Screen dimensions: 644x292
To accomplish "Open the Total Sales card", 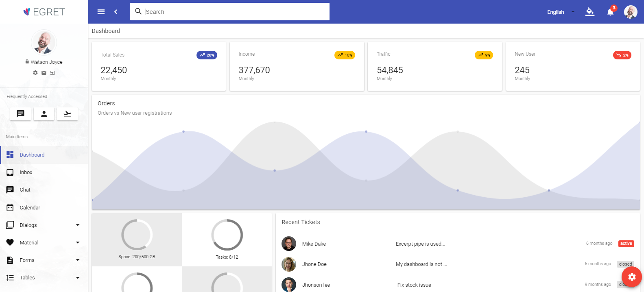I will 159,66.
